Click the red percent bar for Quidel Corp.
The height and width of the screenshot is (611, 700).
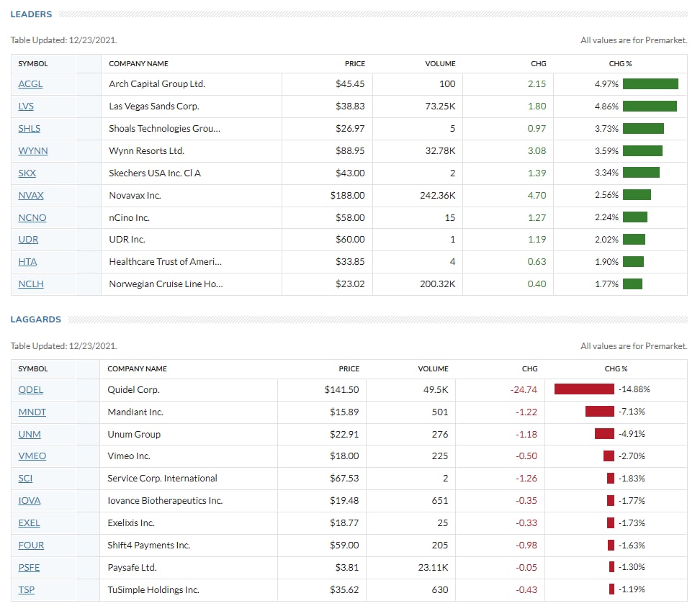coord(584,390)
